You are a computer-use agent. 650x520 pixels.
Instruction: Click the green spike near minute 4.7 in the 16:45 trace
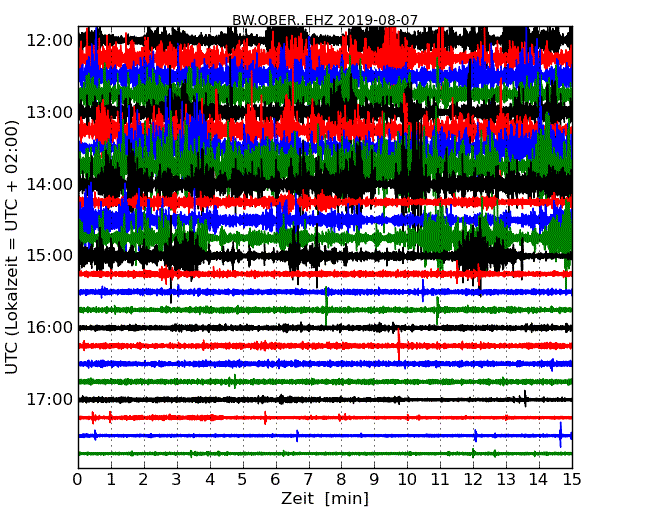pos(235,381)
